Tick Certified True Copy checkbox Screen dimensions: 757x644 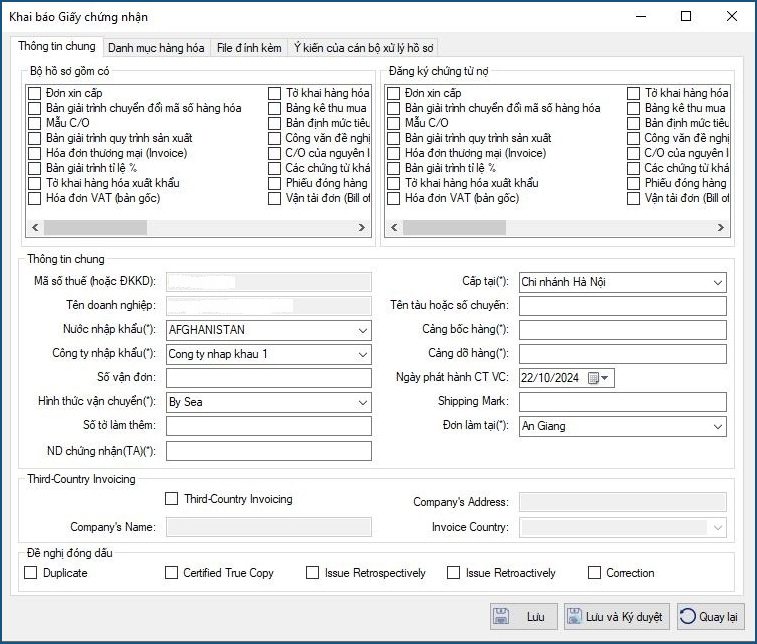[171, 573]
